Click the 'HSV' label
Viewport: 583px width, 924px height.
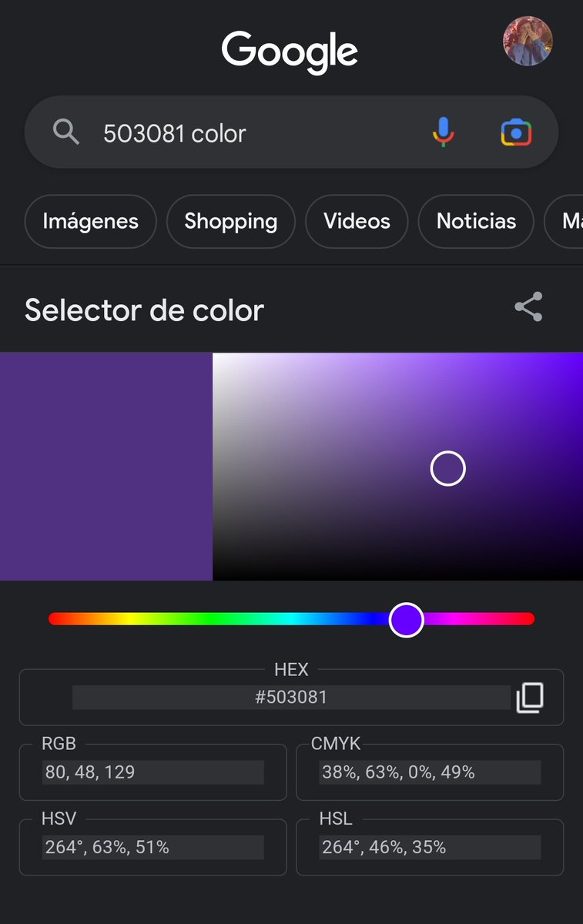click(x=59, y=819)
